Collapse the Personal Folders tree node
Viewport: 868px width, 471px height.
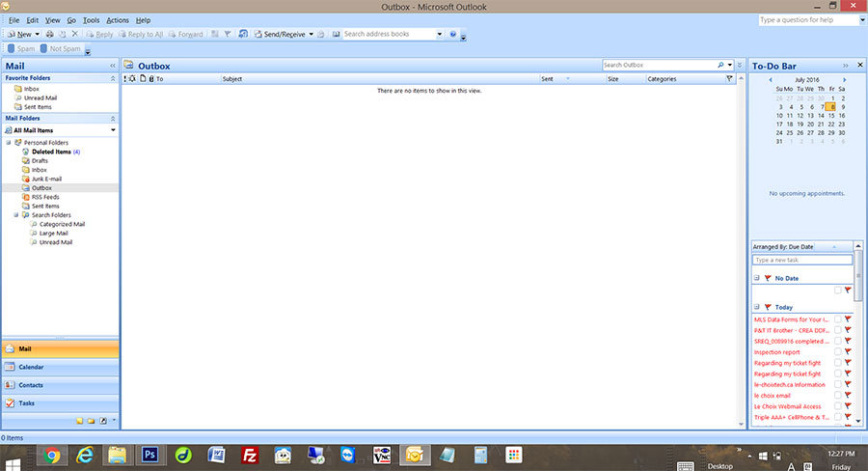tap(9, 143)
